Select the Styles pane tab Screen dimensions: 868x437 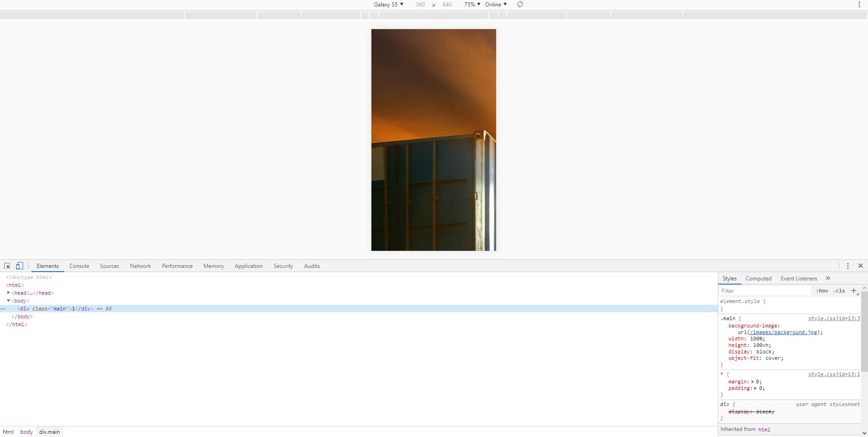(729, 278)
